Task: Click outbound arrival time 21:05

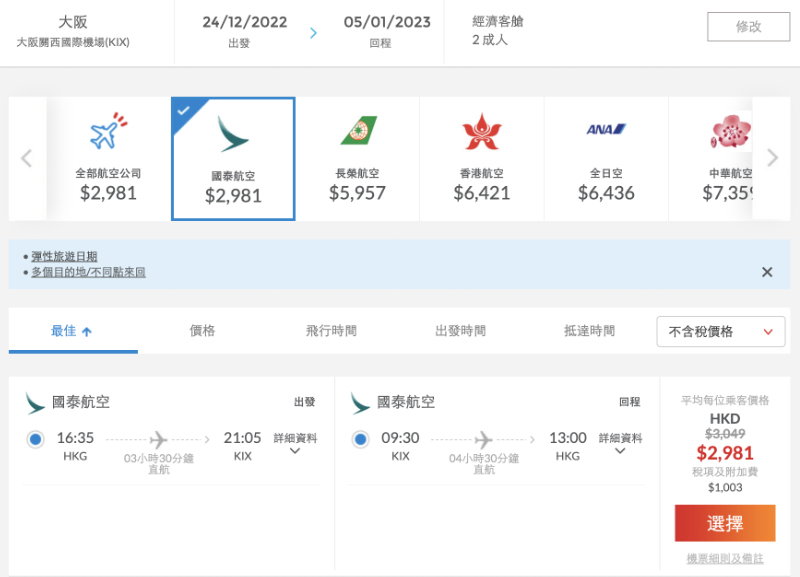Action: point(242,438)
